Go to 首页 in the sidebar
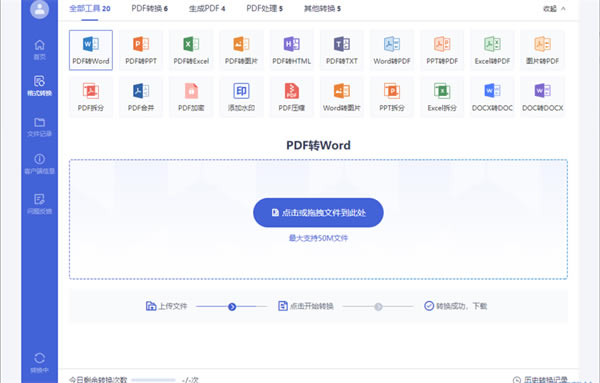This screenshot has height=383, width=600. click(x=39, y=50)
